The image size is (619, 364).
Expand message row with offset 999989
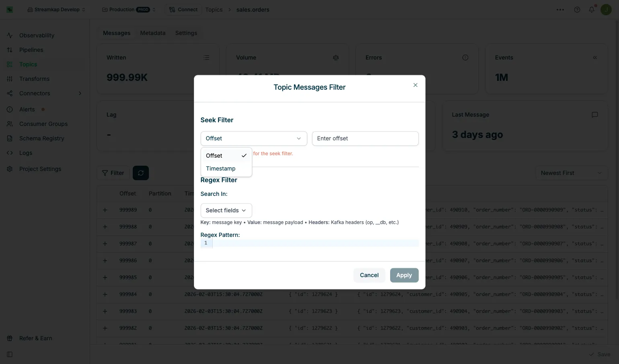coord(105,210)
